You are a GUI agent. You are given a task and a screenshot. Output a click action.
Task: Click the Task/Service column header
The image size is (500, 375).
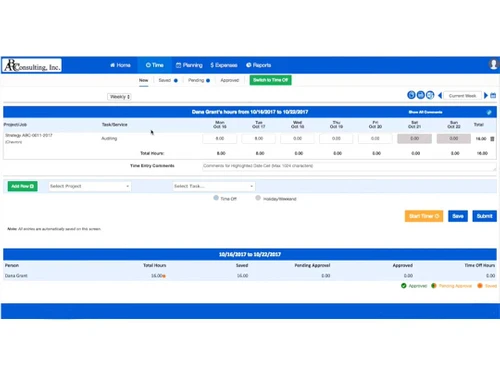point(114,125)
